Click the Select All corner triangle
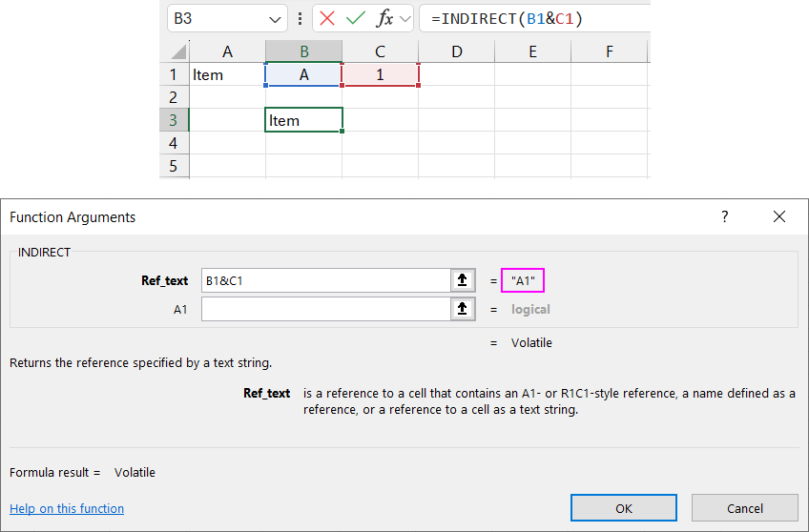The height and width of the screenshot is (532, 809). [178, 51]
